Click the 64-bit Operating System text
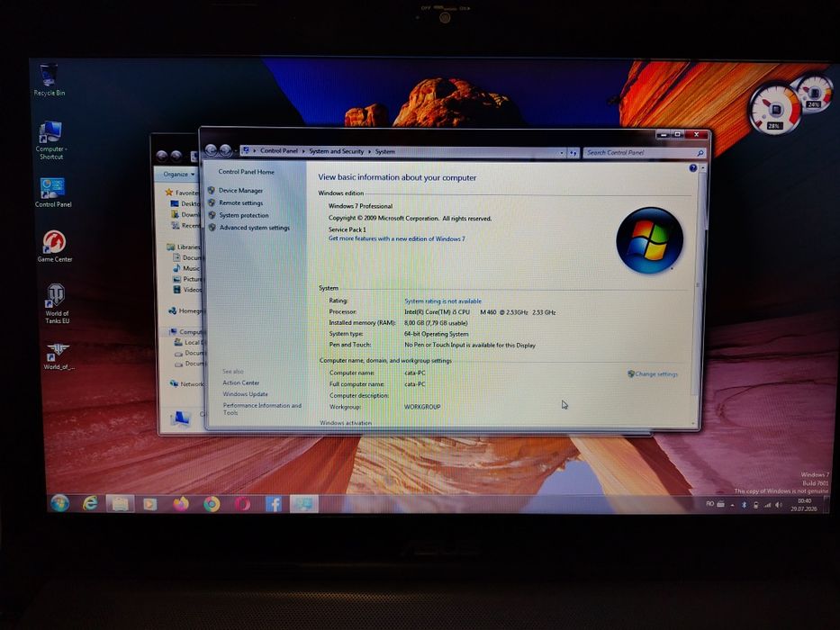 [x=436, y=334]
